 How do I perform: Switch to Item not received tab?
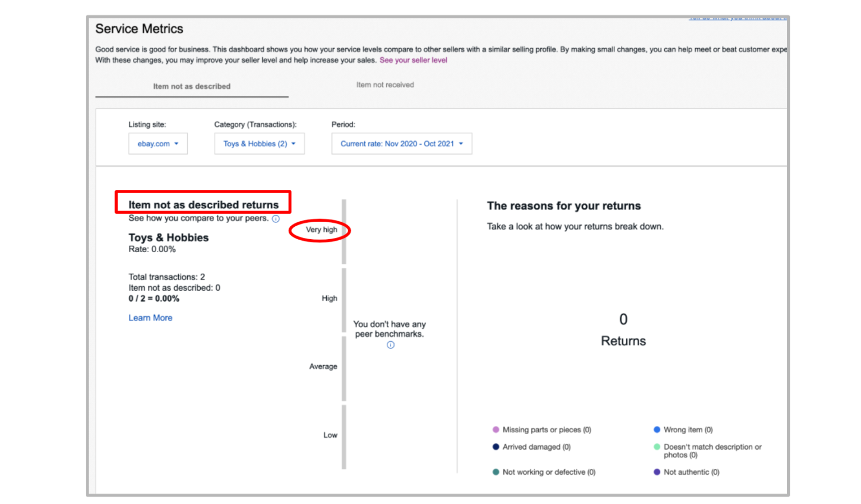(385, 85)
